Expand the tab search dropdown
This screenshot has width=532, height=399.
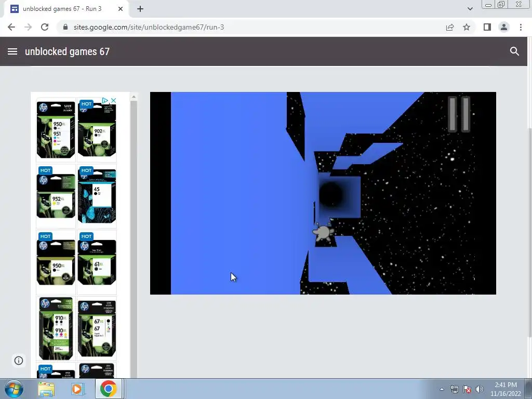tap(470, 9)
